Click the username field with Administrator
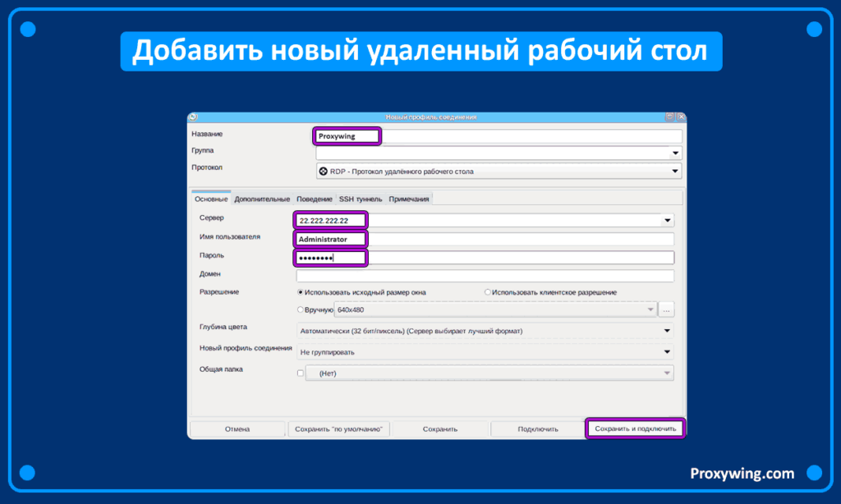Screen dimensions: 841x504 pyautogui.click(x=485, y=239)
